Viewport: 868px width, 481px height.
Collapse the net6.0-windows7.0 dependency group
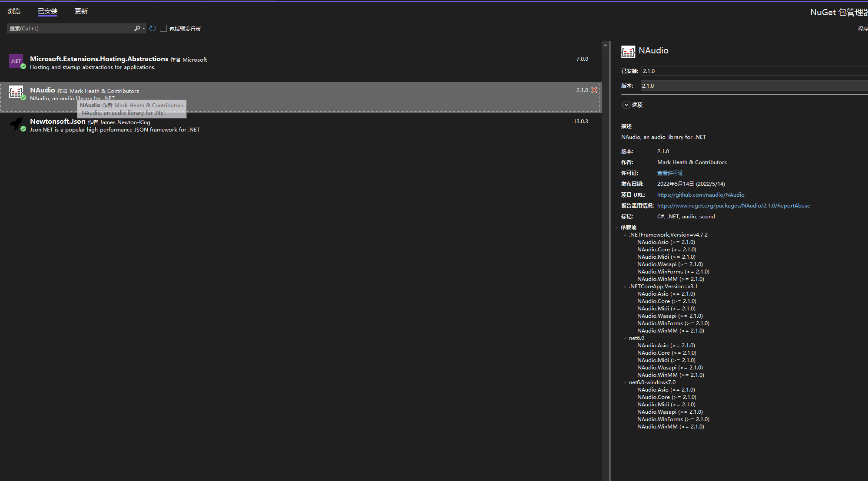click(x=625, y=382)
